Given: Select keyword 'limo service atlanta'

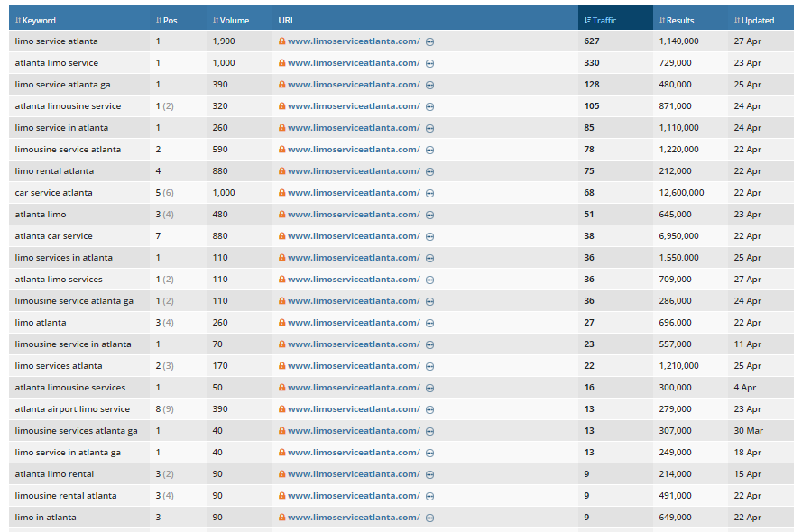Looking at the screenshot, I should [x=56, y=41].
